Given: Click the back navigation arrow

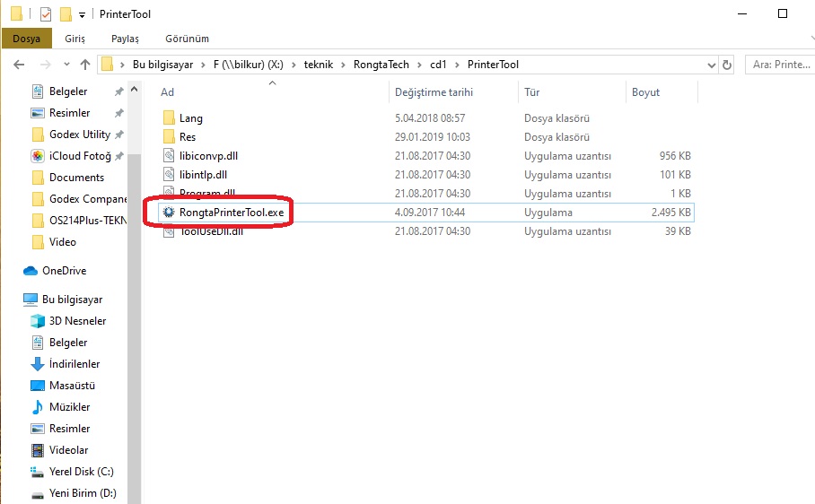Looking at the screenshot, I should click(x=19, y=65).
